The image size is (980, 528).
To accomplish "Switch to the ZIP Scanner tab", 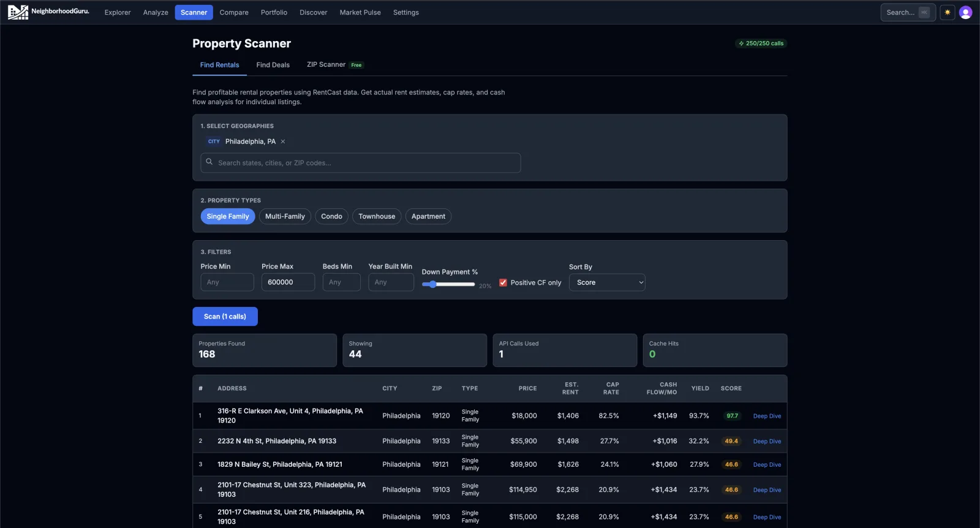I will 334,65.
